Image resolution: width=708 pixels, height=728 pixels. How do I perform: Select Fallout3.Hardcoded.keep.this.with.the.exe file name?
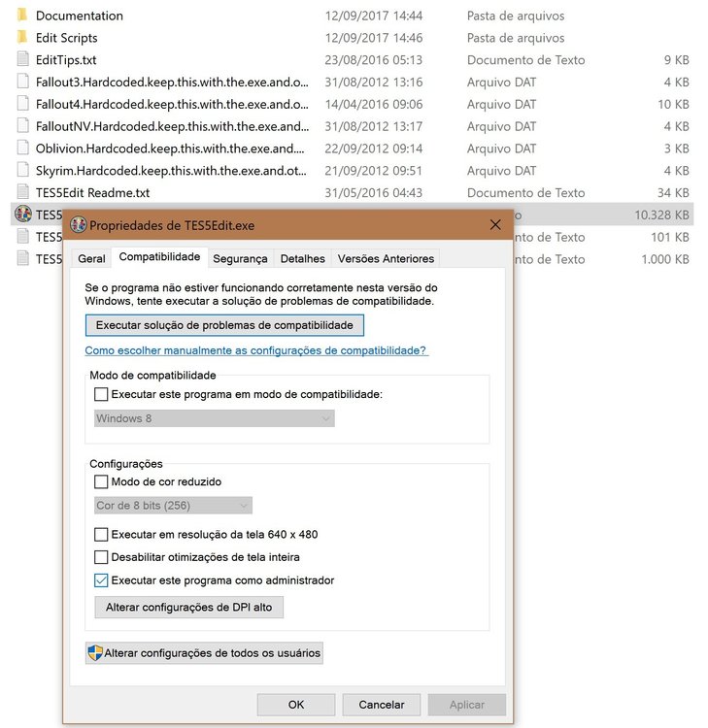click(172, 83)
